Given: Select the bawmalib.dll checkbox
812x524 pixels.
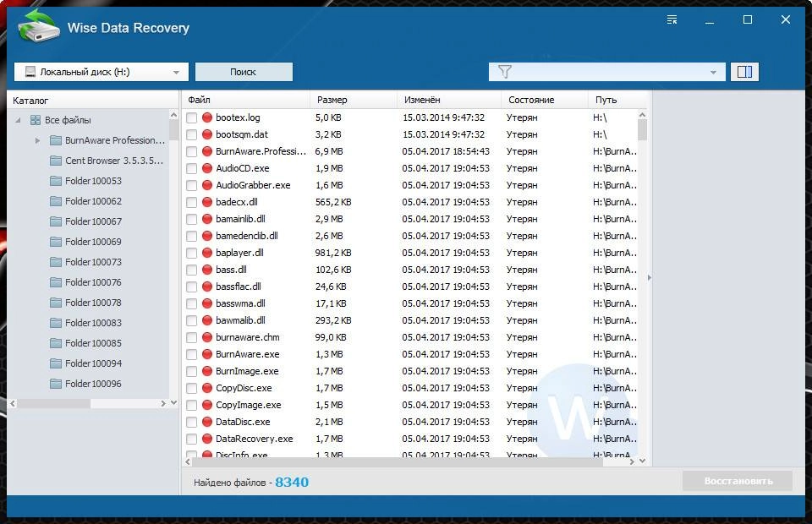Looking at the screenshot, I should pyautogui.click(x=192, y=320).
